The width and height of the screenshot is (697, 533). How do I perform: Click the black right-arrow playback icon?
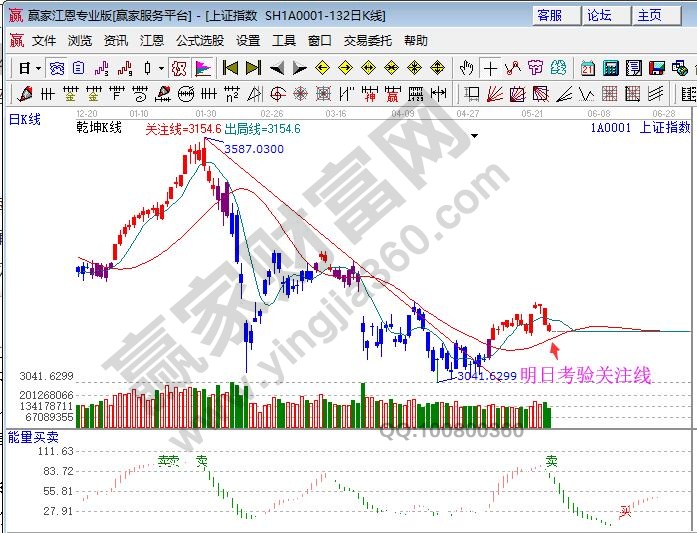click(x=299, y=68)
